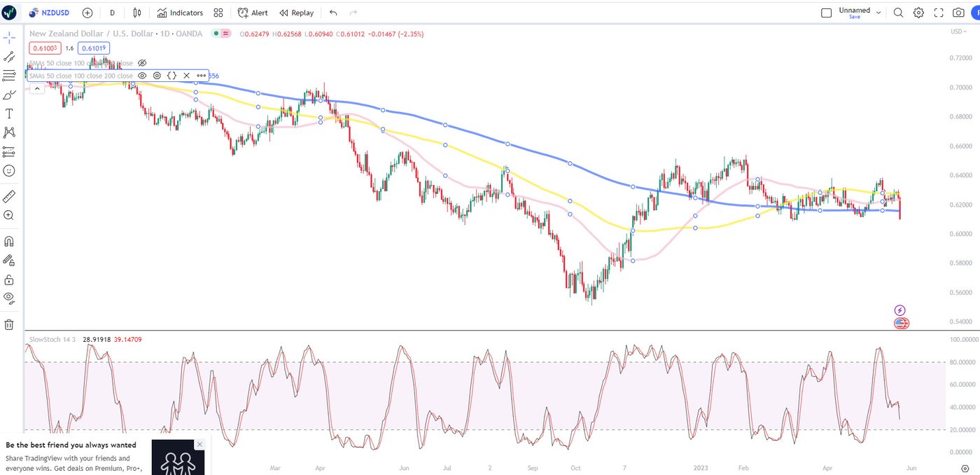This screenshot has height=475, width=980.
Task: Open the Fibonacci retracement tools
Action: (x=9, y=76)
